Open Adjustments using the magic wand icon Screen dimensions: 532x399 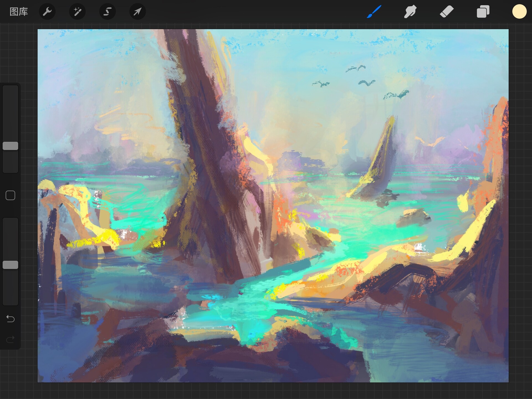(x=77, y=11)
